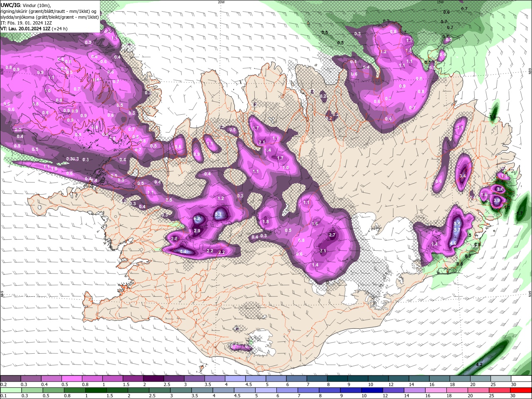Click the '0.2' label in the upper legend row
The image size is (532, 399).
[x=4, y=384]
